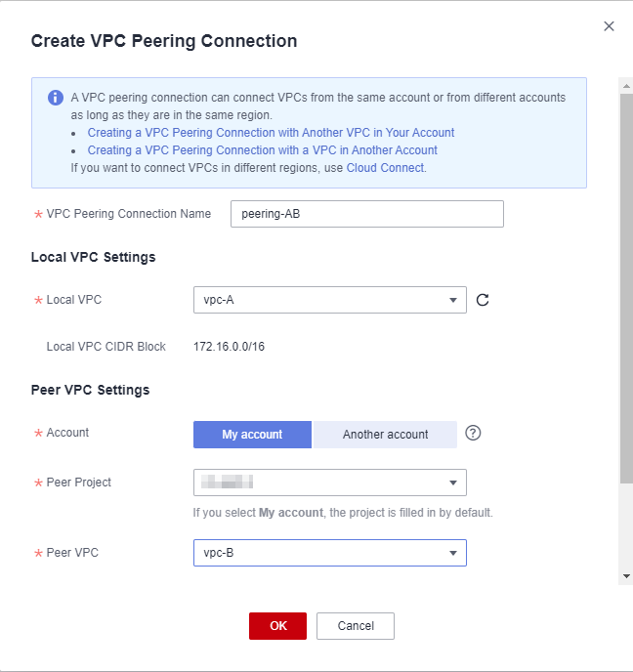This screenshot has height=672, width=633.
Task: Click OK to create peering connection
Action: [x=277, y=626]
